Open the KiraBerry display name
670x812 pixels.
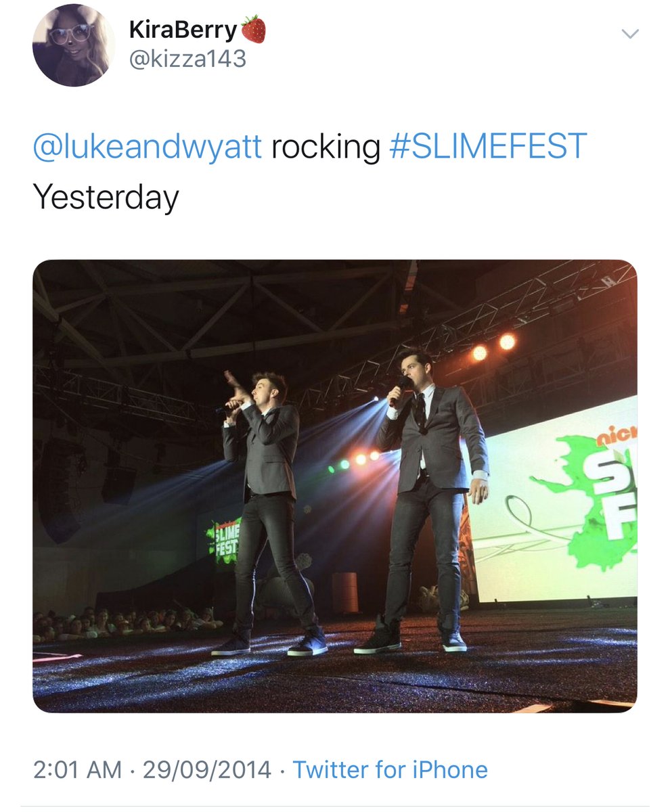click(183, 30)
